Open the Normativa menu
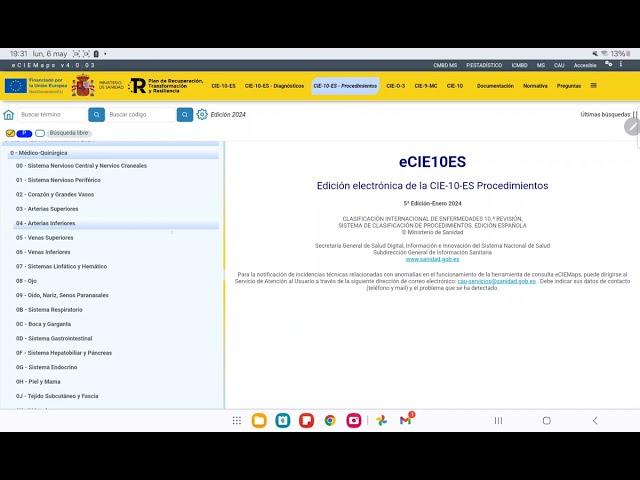The height and width of the screenshot is (480, 640). [x=535, y=86]
